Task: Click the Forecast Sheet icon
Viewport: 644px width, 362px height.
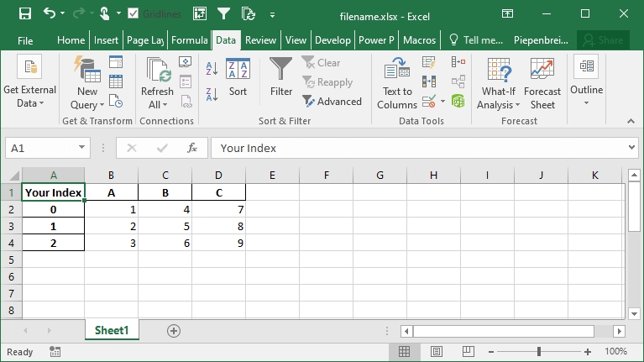Action: click(x=542, y=83)
